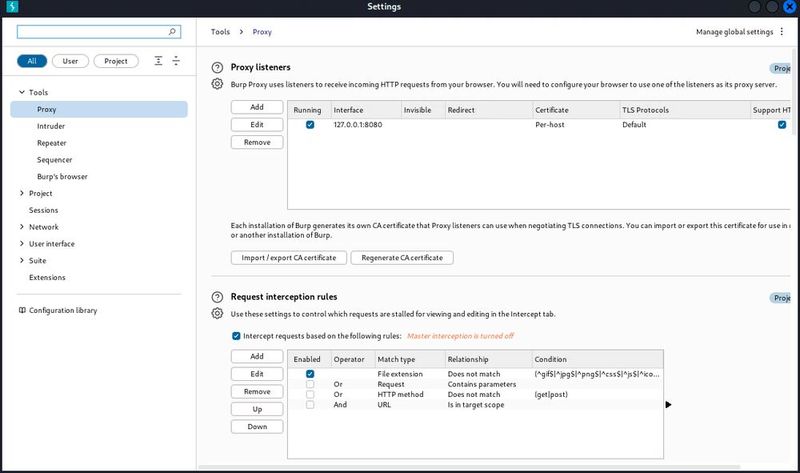Click Import / export CA certificate
800x473 pixels.
289,258
